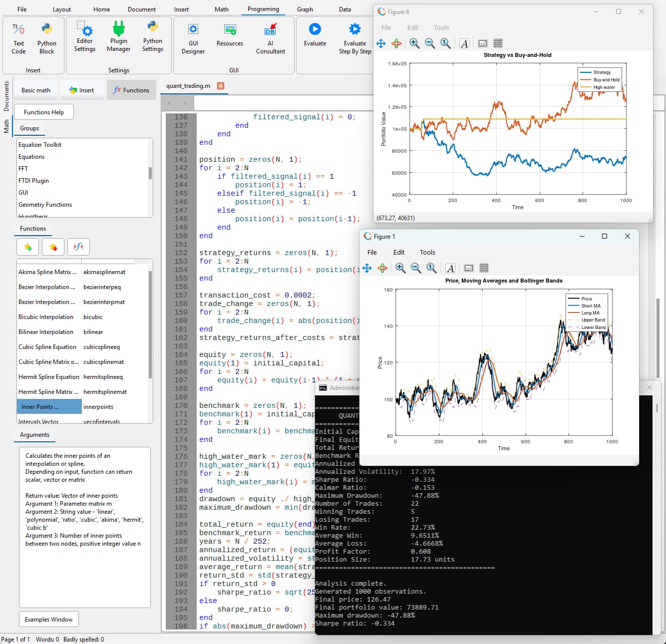The image size is (666, 644).
Task: Reset zoom to original in Figure 6
Action: pyautogui.click(x=445, y=43)
